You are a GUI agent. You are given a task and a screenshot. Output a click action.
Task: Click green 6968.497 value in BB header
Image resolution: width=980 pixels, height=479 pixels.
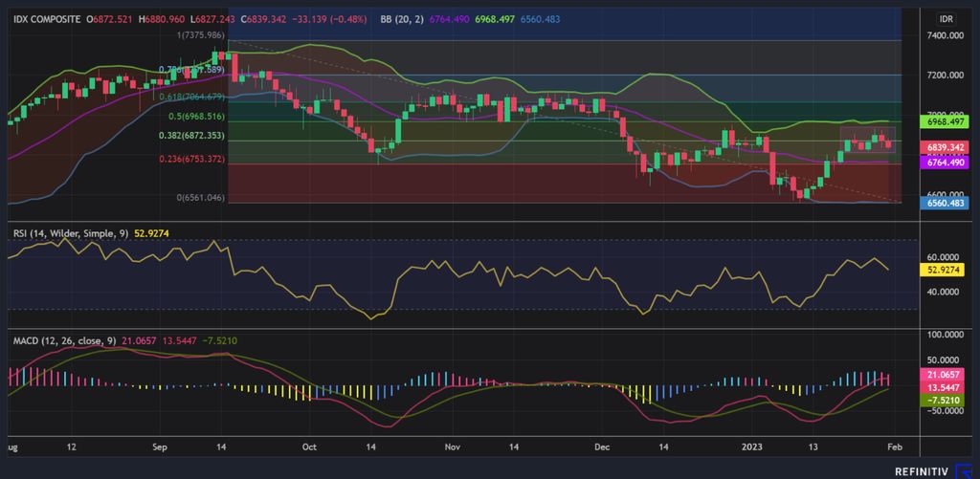coord(495,19)
